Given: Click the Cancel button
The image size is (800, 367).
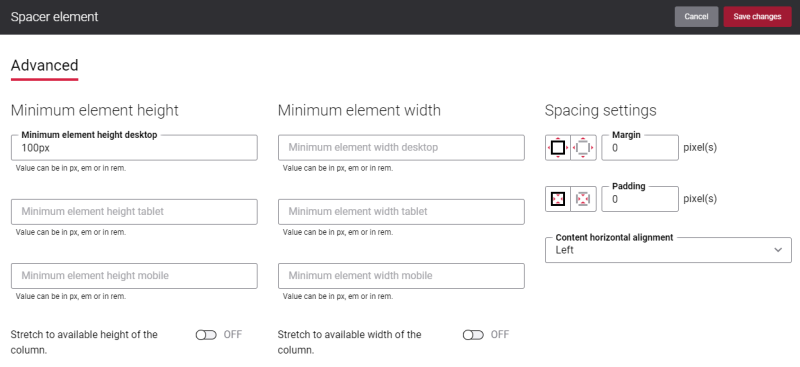Looking at the screenshot, I should pos(696,16).
